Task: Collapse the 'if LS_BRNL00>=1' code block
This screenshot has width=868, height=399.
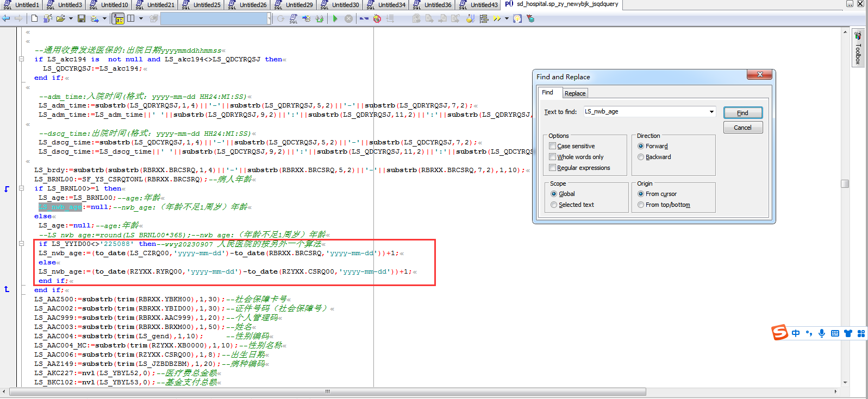Action: (x=21, y=188)
